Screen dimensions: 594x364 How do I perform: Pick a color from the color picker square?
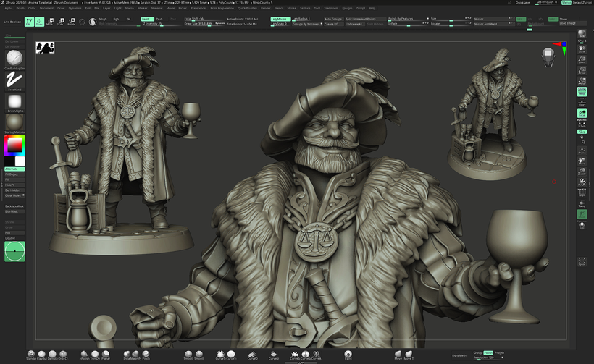coord(14,145)
